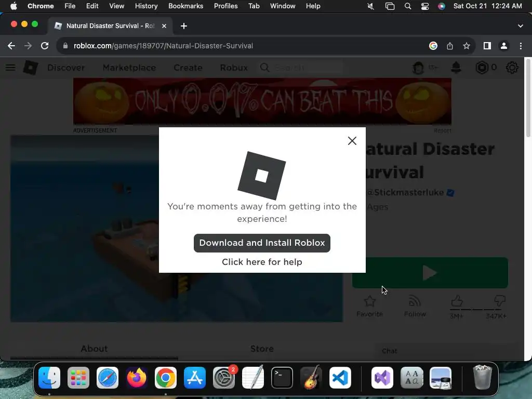Open System Settings from the Dock
532x399 pixels.
224,378
